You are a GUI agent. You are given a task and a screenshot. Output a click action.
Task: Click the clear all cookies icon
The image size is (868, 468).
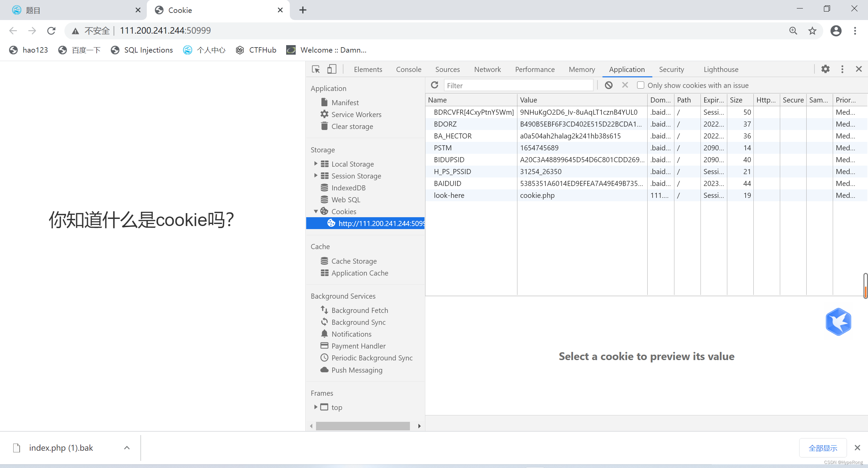coord(609,85)
